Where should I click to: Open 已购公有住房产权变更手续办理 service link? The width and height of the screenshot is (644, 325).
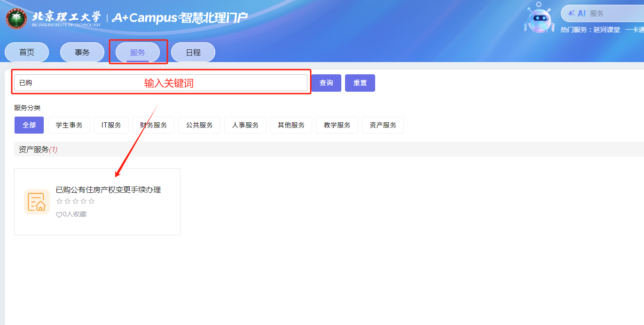pos(108,190)
